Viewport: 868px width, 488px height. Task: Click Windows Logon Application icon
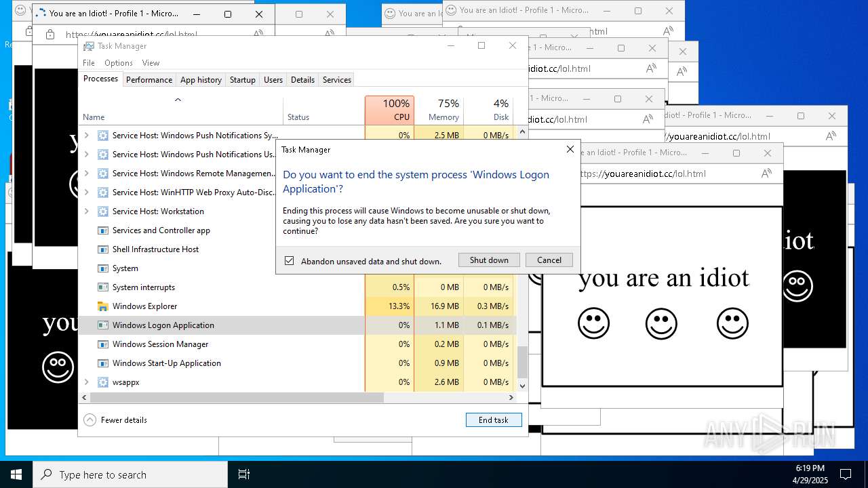(103, 325)
